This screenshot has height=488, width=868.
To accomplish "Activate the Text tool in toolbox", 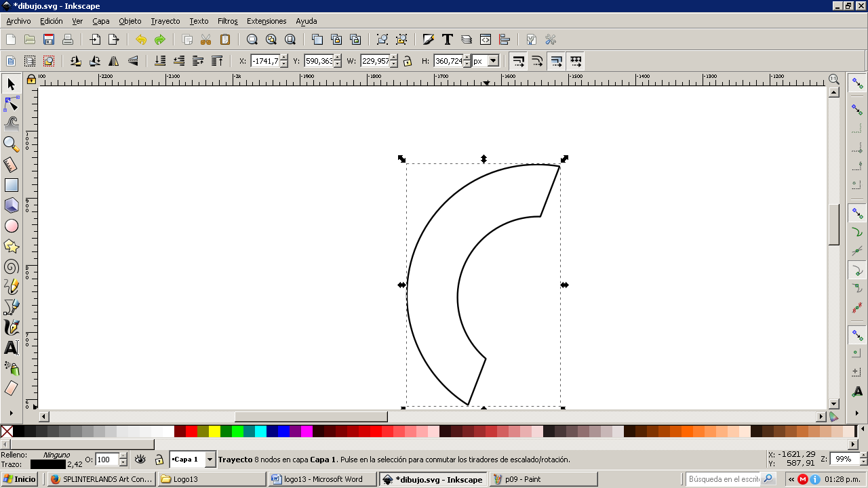I will coord(12,348).
